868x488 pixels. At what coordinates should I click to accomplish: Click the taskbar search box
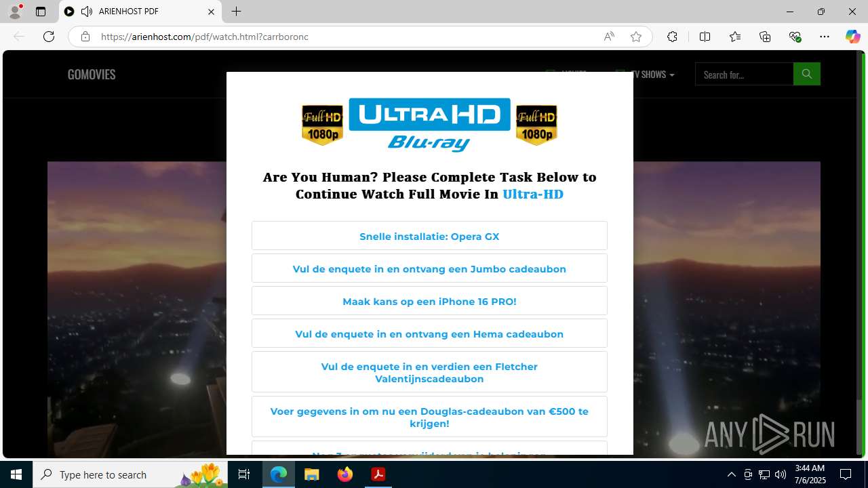130,474
